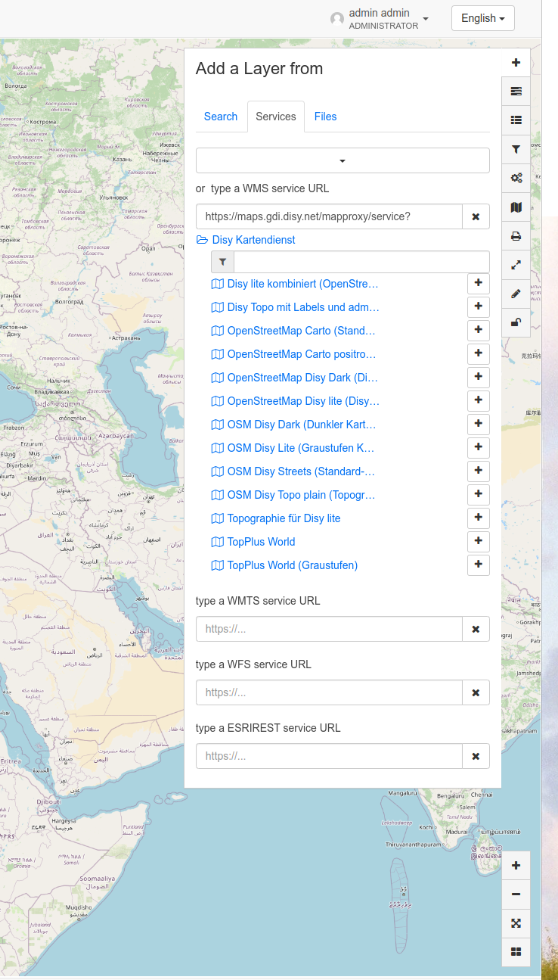Add Topographie für Disy lite layer
The image size is (558, 980).
478,518
